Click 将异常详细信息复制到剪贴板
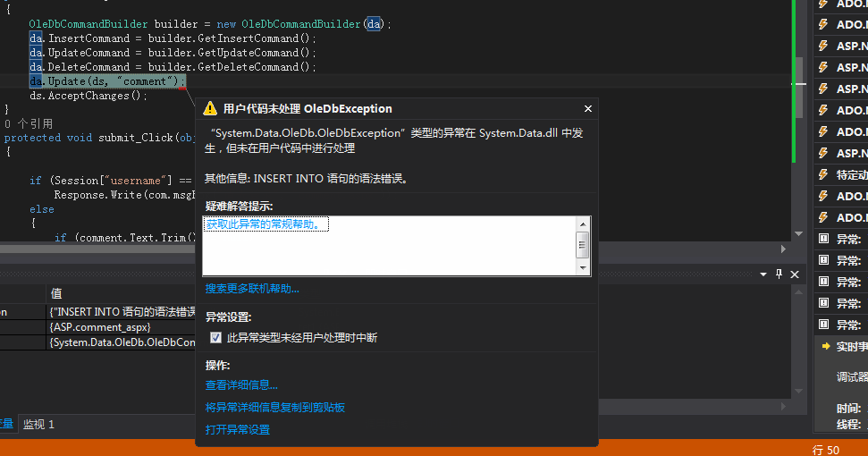This screenshot has height=456, width=868. (275, 408)
